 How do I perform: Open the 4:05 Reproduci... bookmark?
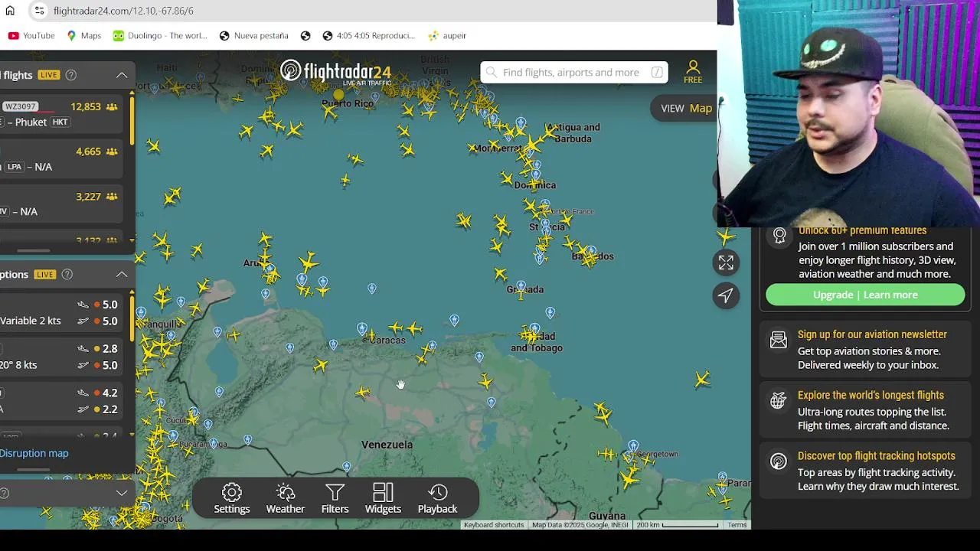click(x=368, y=35)
